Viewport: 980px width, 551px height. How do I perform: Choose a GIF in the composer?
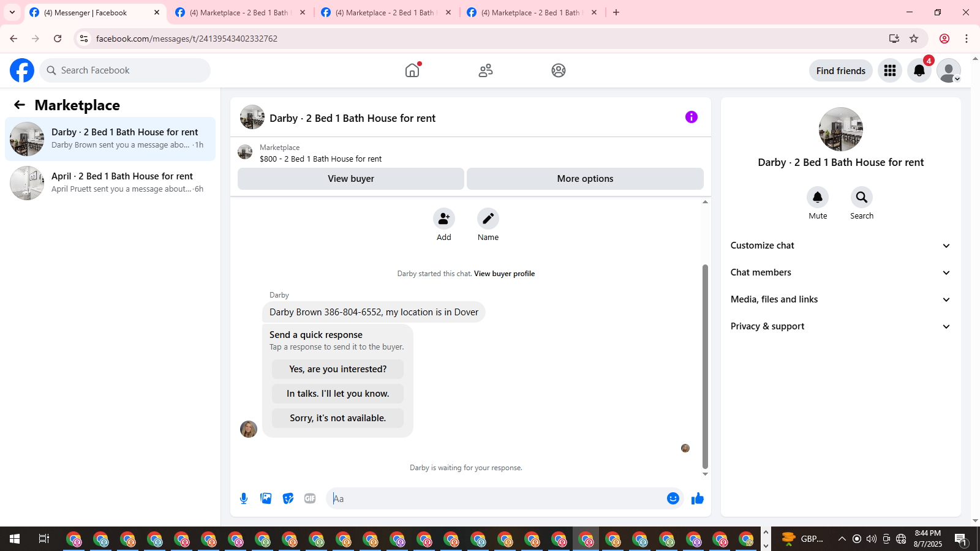(x=310, y=498)
